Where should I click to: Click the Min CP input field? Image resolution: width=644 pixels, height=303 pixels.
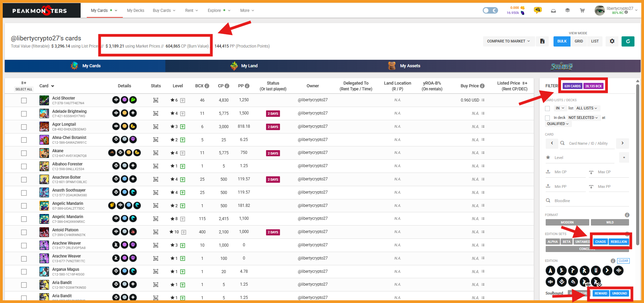point(565,172)
